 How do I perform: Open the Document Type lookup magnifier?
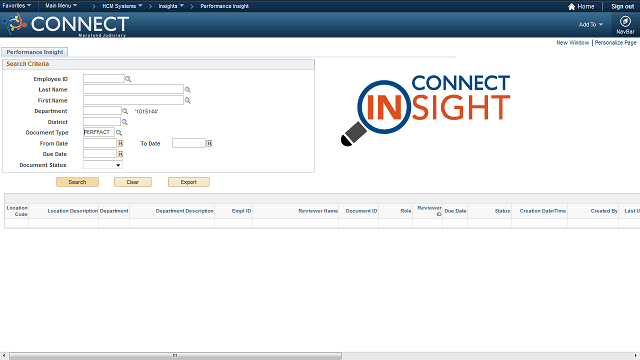pos(119,133)
